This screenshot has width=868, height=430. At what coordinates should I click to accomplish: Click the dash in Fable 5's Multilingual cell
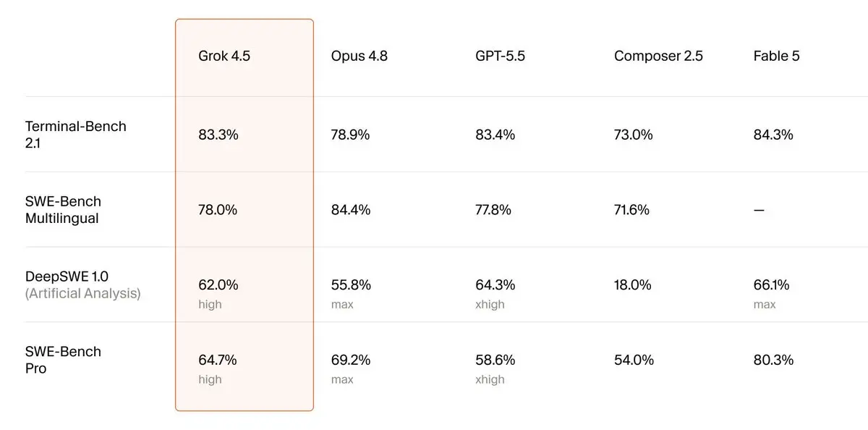point(759,210)
